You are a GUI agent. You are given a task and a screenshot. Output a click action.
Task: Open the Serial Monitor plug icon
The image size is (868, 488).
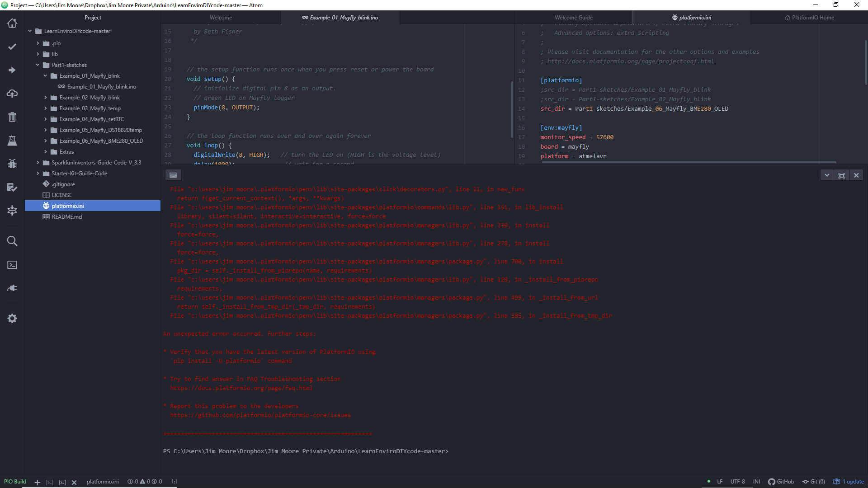tap(12, 288)
